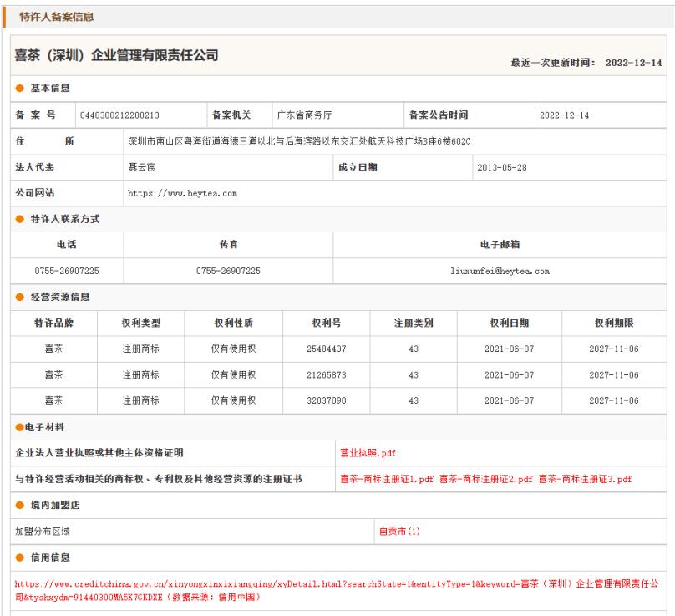The height and width of the screenshot is (616, 675).
Task: Click the 电话 contact column header
Action: click(x=67, y=245)
